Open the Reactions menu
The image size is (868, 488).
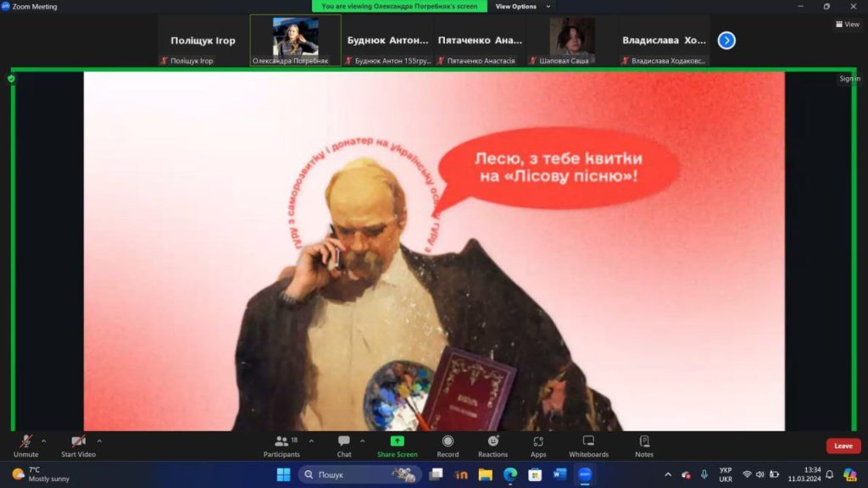pyautogui.click(x=492, y=446)
